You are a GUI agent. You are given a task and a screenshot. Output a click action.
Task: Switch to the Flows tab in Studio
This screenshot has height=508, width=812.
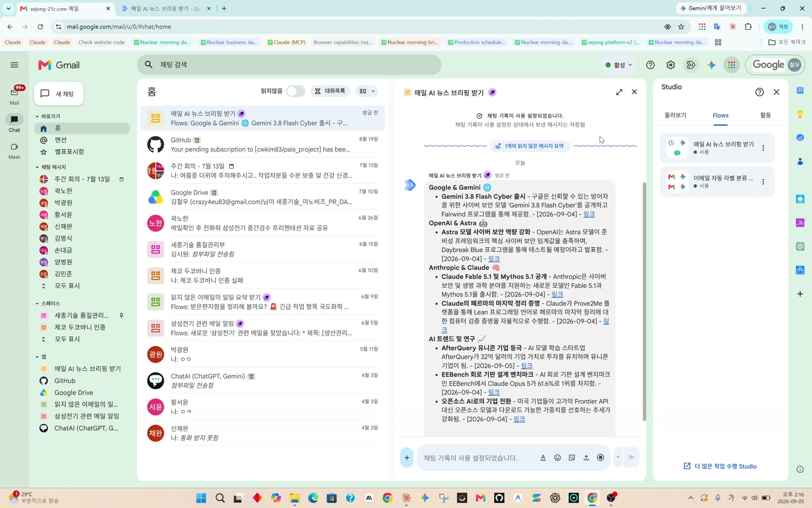[720, 115]
